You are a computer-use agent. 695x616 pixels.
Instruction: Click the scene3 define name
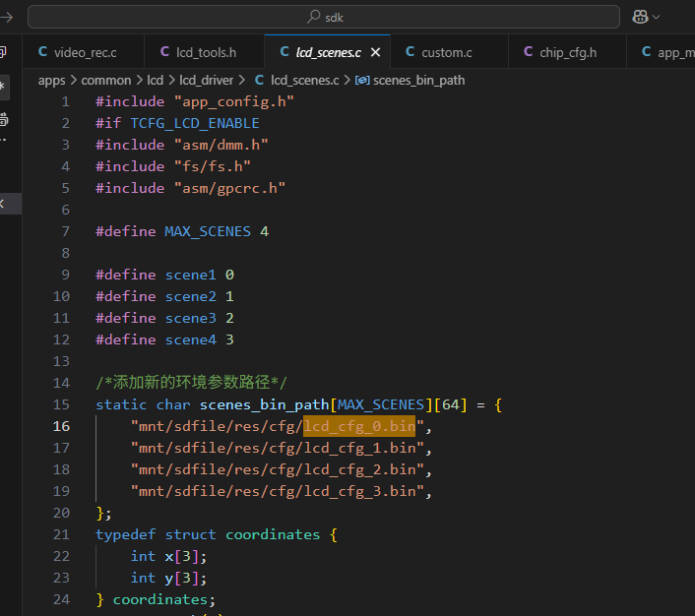(191, 318)
